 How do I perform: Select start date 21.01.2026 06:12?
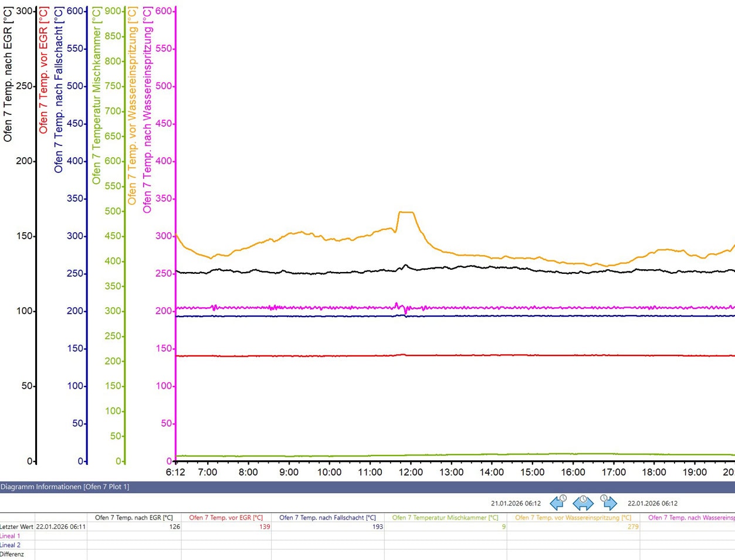(516, 503)
